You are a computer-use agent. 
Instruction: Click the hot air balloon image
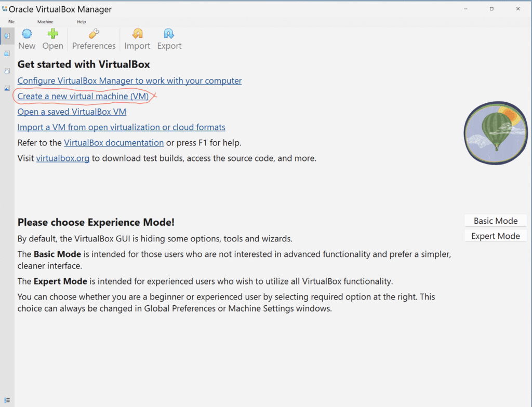click(496, 133)
